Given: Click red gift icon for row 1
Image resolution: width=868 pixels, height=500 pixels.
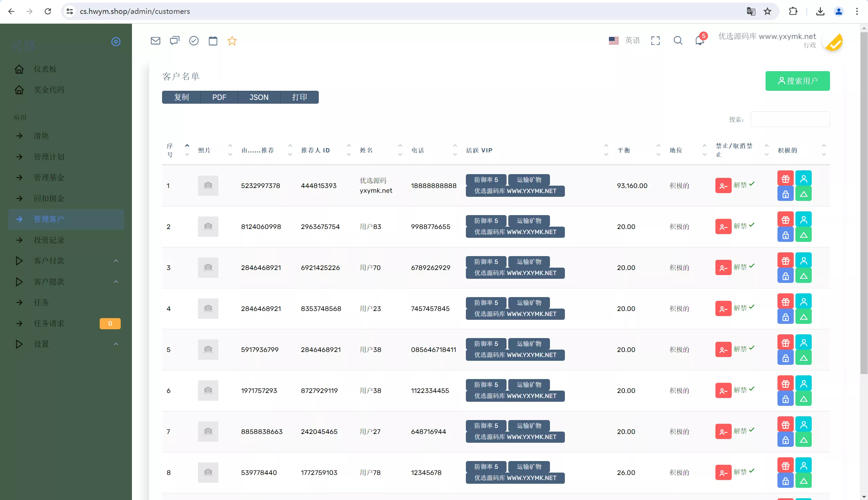Looking at the screenshot, I should click(x=785, y=179).
